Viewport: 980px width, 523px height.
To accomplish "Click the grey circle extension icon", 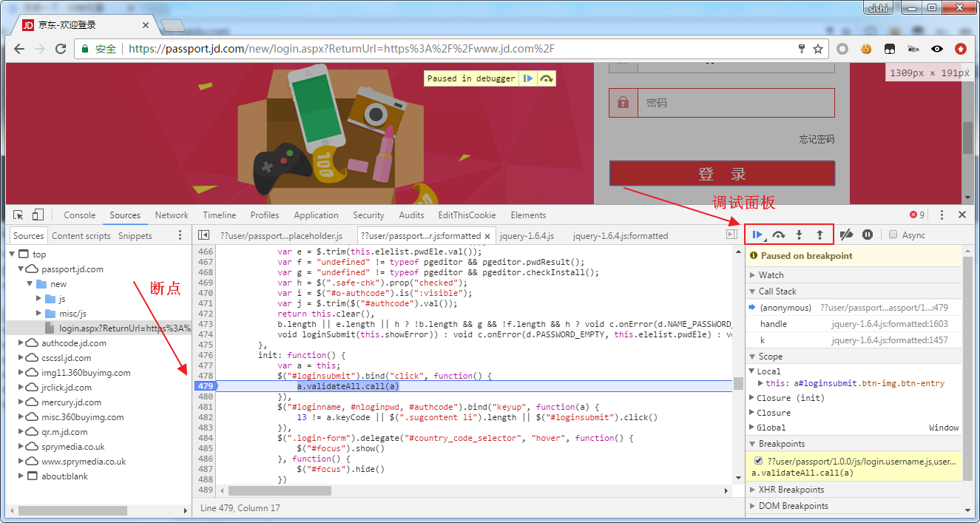I will [x=842, y=49].
